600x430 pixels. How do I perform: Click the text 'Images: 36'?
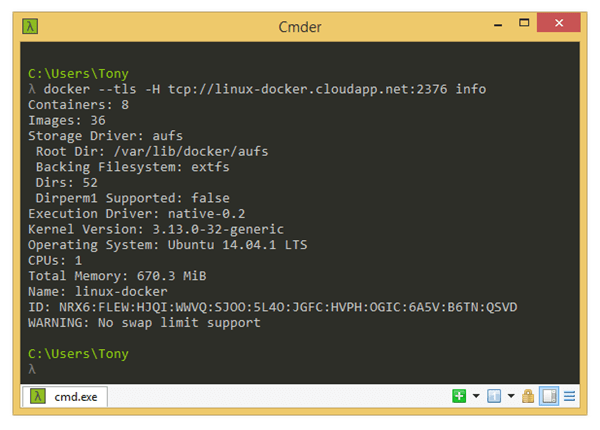pos(67,121)
